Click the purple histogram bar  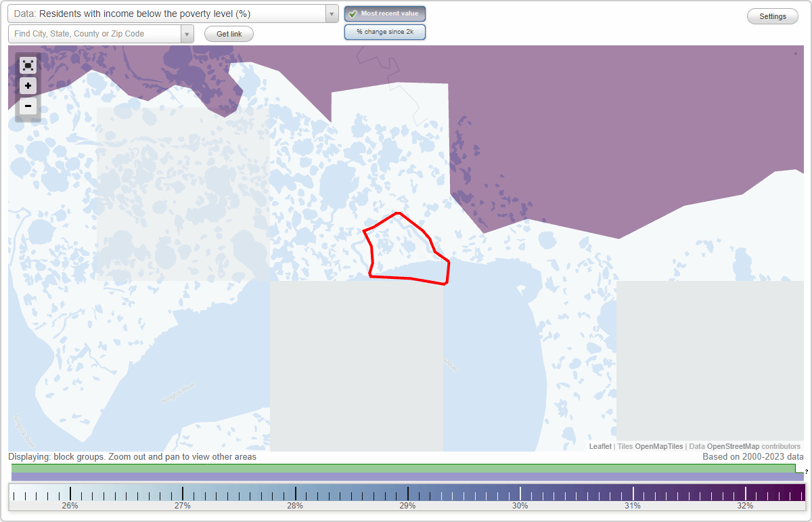point(407,477)
